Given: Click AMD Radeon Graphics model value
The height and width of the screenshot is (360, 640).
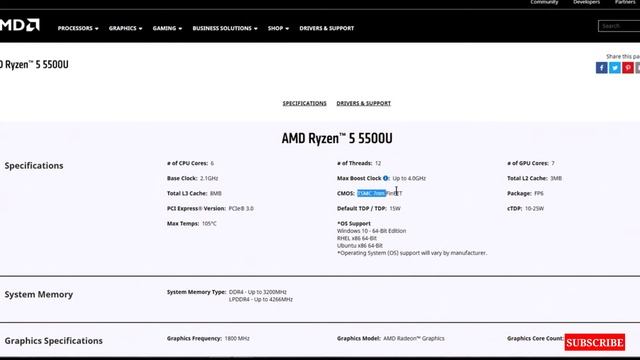Looking at the screenshot, I should [x=413, y=338].
